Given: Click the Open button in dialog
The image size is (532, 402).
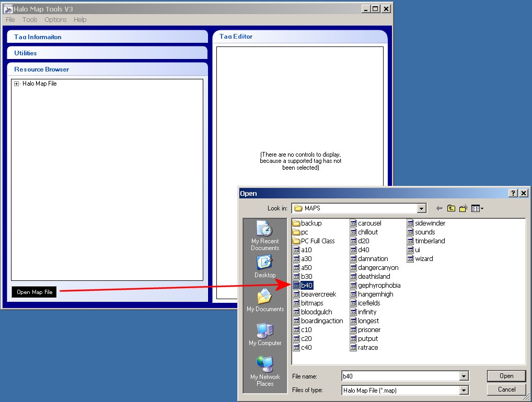Looking at the screenshot, I should point(506,376).
